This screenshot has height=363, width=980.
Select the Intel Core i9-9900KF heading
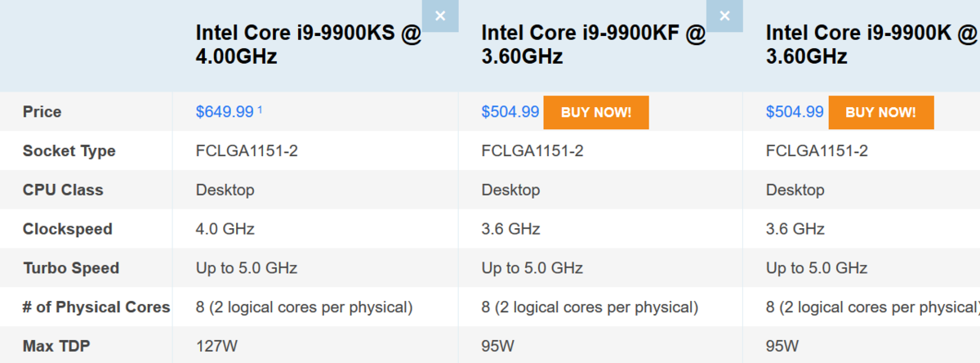pos(594,45)
